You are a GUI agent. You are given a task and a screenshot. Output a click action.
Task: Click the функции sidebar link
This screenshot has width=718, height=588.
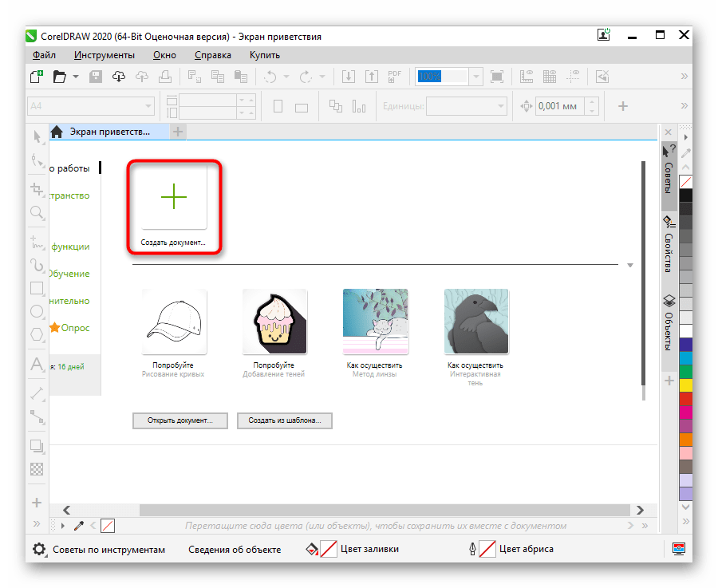click(x=70, y=247)
